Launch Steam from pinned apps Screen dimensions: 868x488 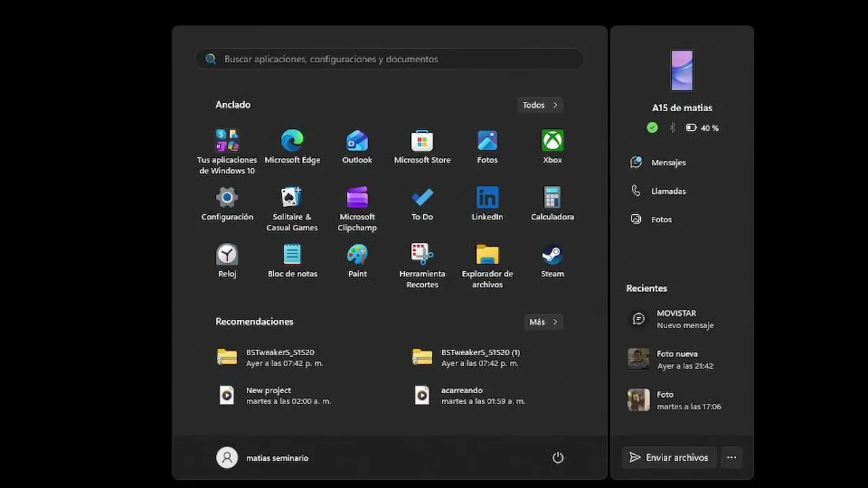pyautogui.click(x=553, y=260)
